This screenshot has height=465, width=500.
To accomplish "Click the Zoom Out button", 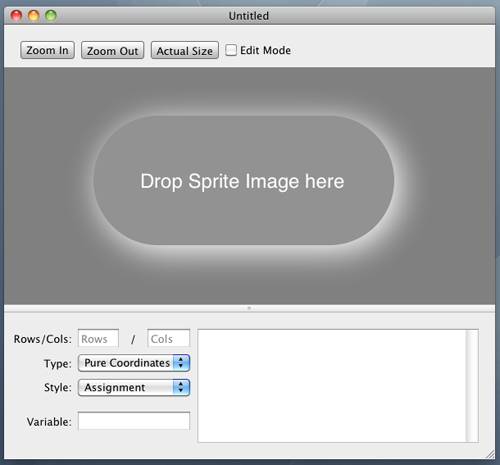I will 112,51.
